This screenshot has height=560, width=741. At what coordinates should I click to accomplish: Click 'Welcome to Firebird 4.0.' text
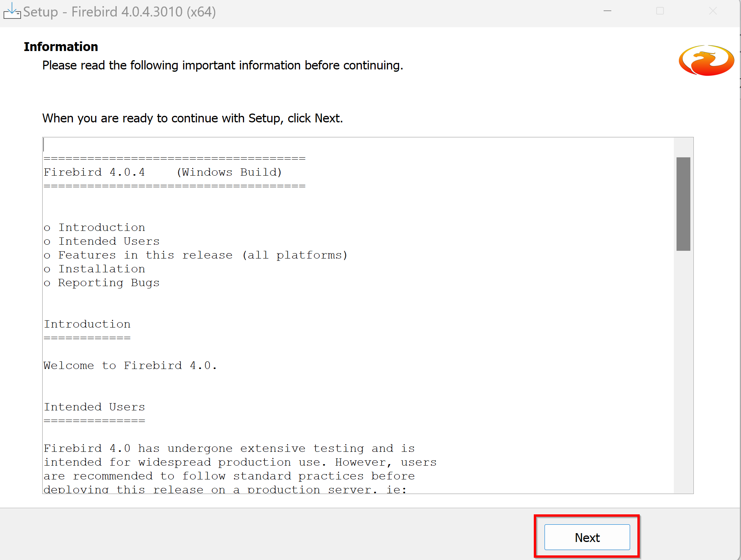click(130, 366)
